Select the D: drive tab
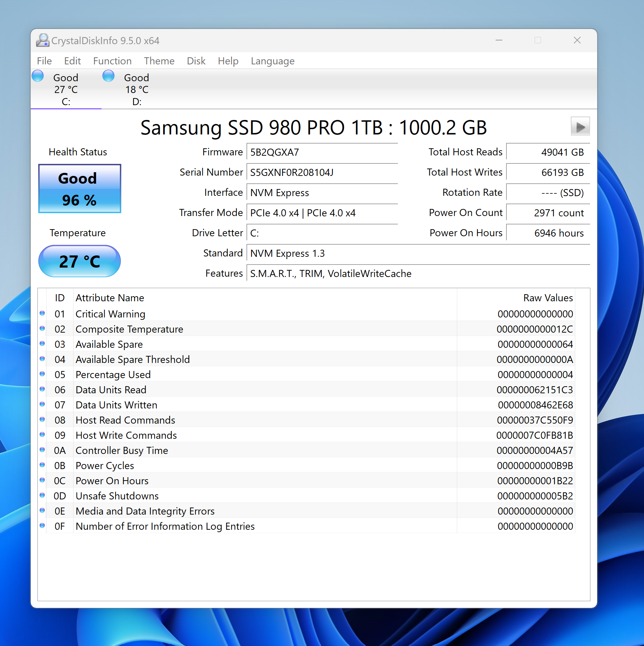This screenshot has height=646, width=644. coord(137,89)
